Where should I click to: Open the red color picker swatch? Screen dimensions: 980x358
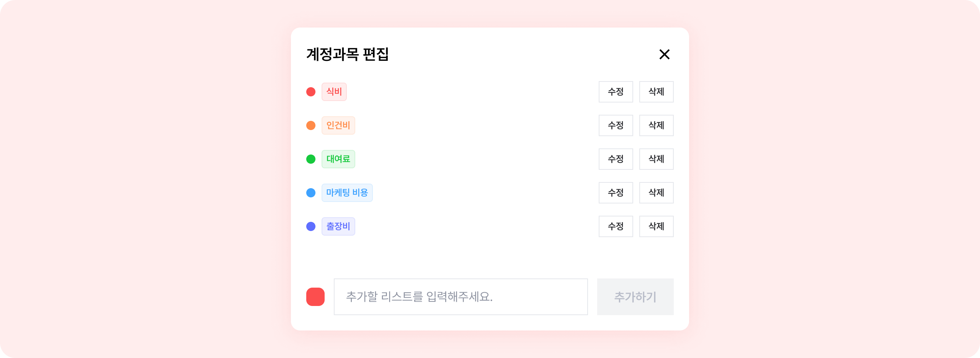(315, 297)
